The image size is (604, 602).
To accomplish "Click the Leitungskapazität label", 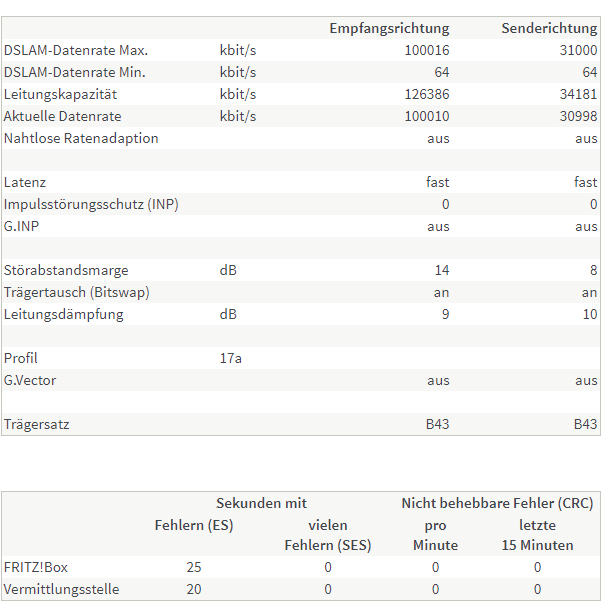I will [x=60, y=94].
